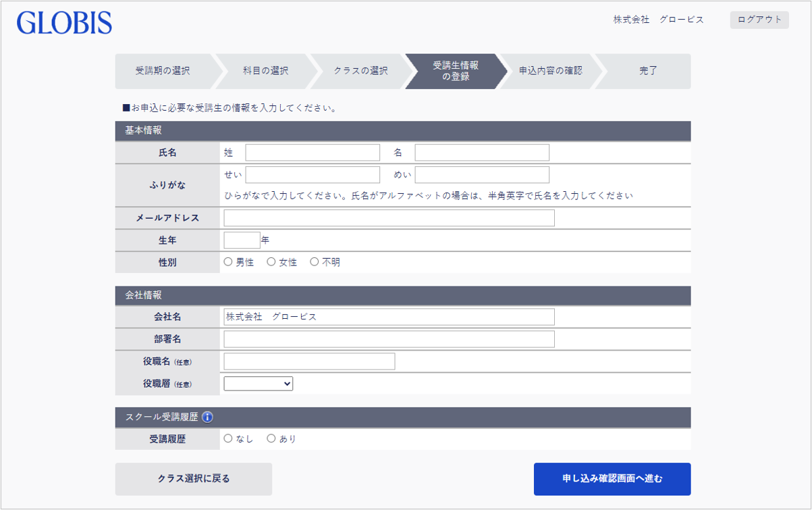The height and width of the screenshot is (510, 812).
Task: Click the 部署名 department input field
Action: [x=388, y=338]
